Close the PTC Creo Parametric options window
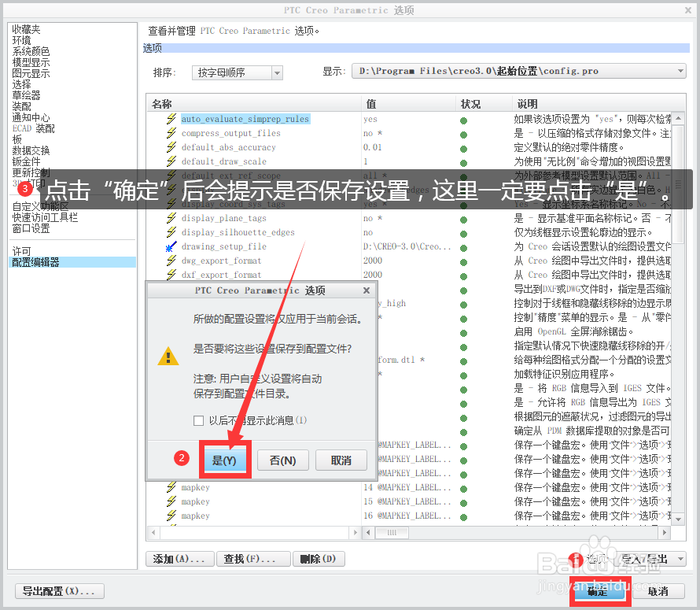The height and width of the screenshot is (610, 700). (x=688, y=9)
